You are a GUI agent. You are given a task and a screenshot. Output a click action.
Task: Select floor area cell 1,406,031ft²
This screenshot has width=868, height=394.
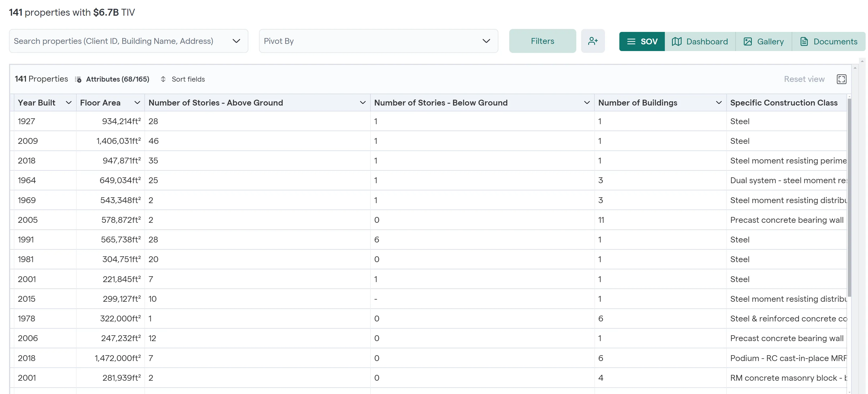click(111, 141)
